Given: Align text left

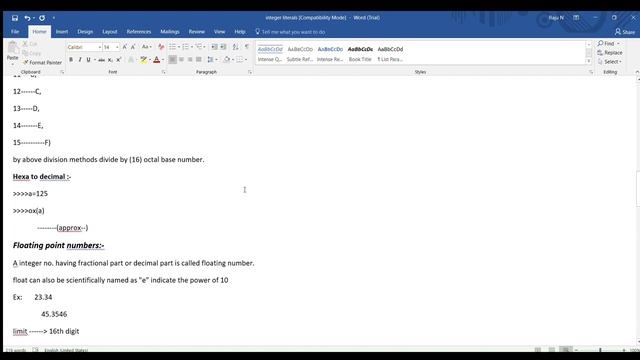Looking at the screenshot, I should click(x=173, y=60).
